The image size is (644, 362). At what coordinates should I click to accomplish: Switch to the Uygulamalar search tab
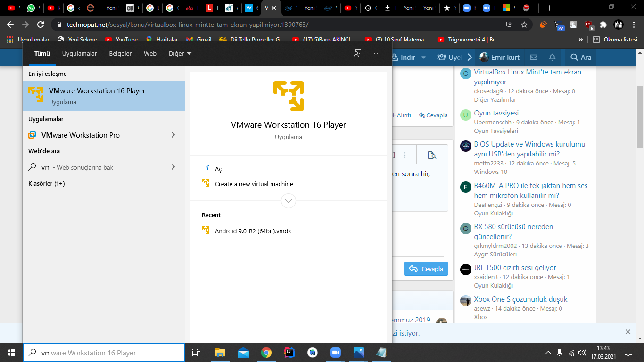pyautogui.click(x=80, y=53)
